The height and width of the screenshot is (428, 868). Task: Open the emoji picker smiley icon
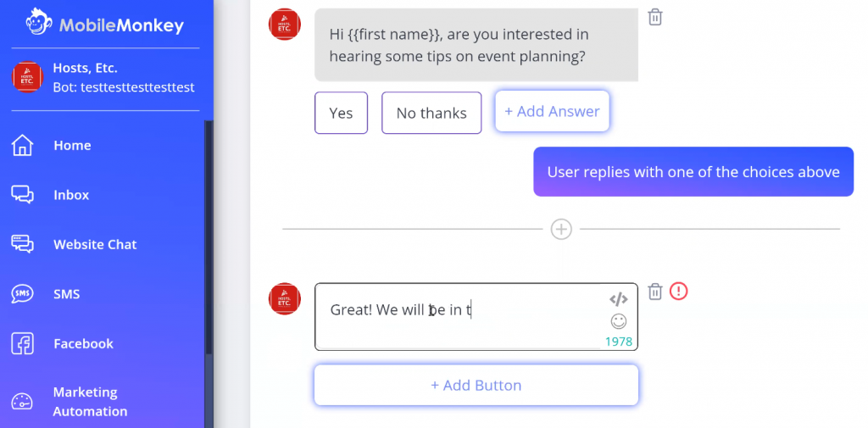pyautogui.click(x=618, y=321)
